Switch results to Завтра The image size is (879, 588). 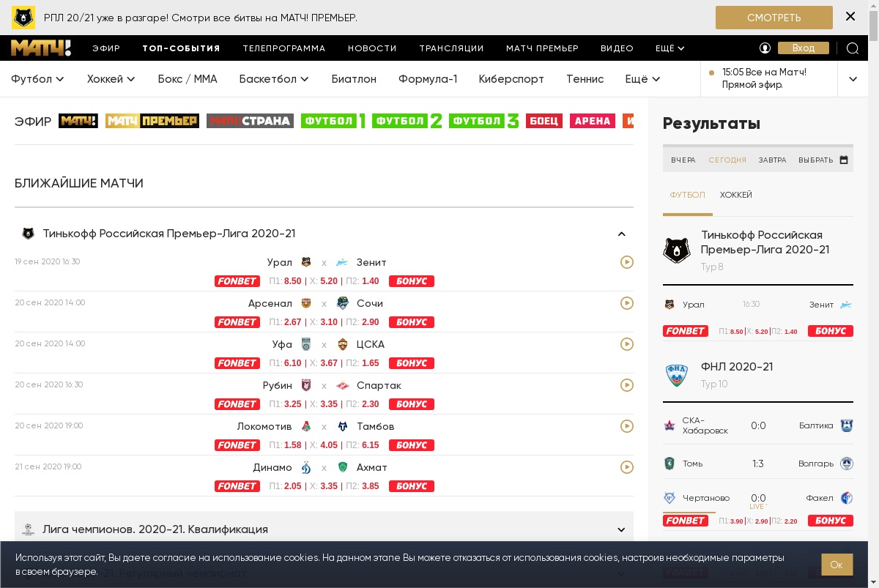[x=772, y=160]
